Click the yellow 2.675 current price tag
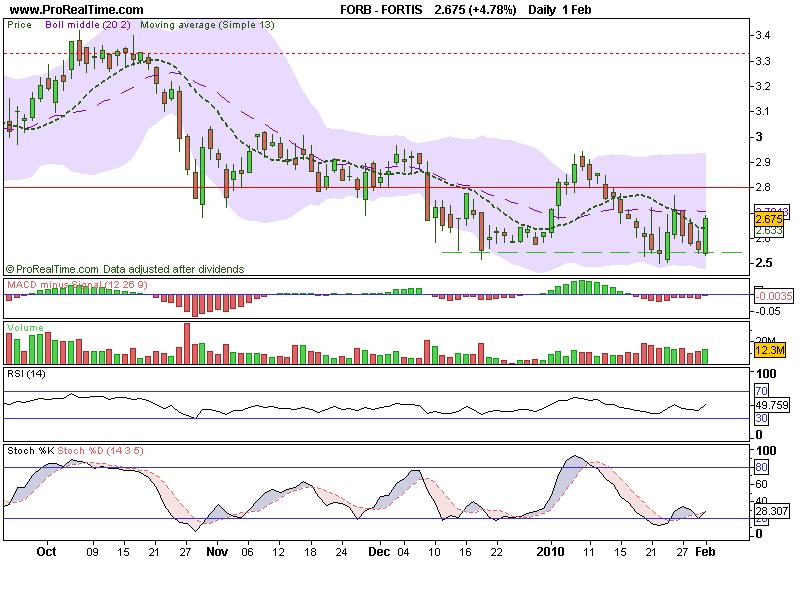The width and height of the screenshot is (800, 600). tap(769, 219)
